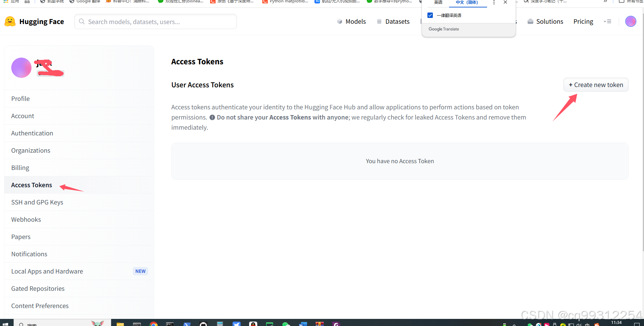
Task: Open the Solutions menu
Action: (x=545, y=22)
